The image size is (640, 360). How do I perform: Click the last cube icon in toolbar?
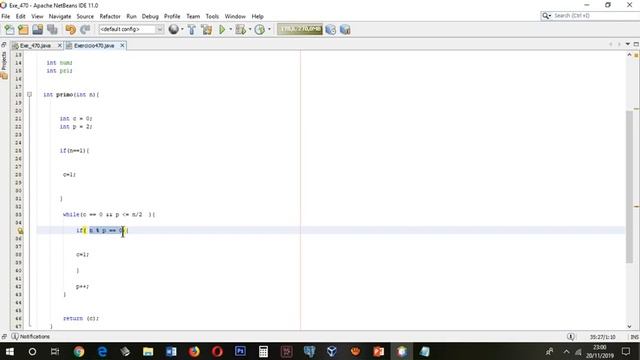click(x=345, y=29)
